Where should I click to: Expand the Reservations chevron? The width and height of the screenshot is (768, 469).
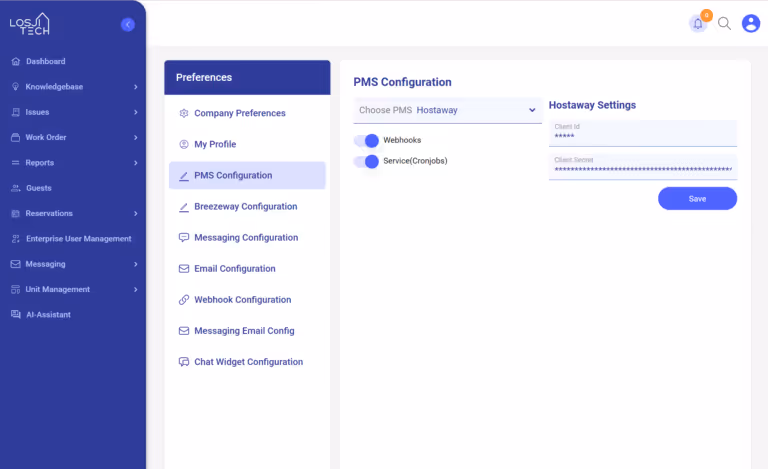pyautogui.click(x=136, y=213)
